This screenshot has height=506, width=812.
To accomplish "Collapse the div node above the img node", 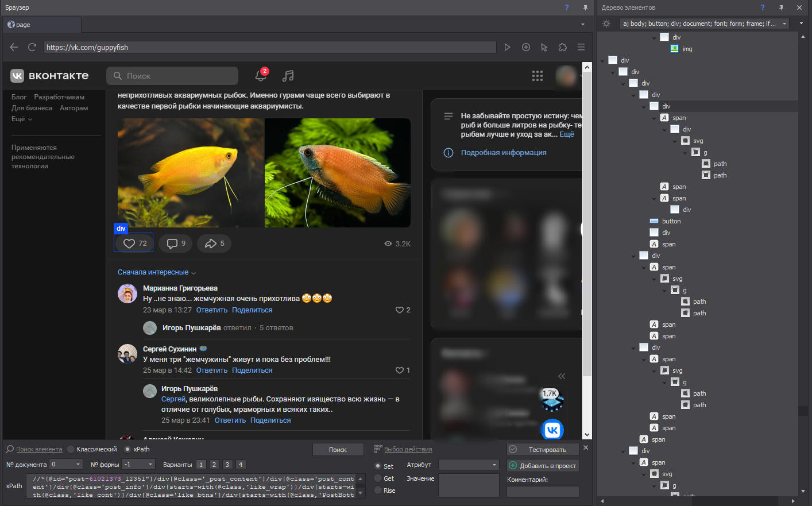I will (x=654, y=37).
